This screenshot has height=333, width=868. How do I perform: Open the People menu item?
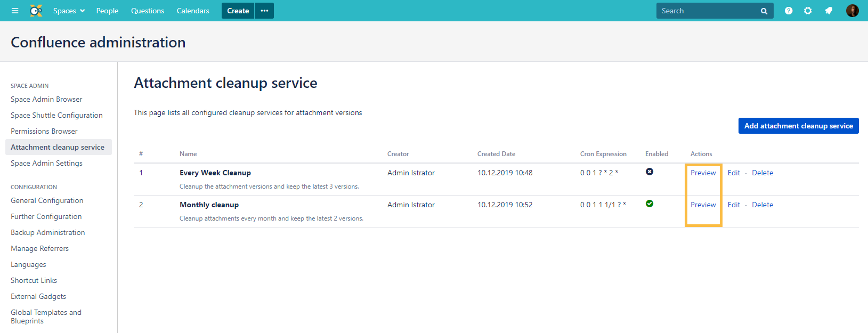[x=107, y=11]
